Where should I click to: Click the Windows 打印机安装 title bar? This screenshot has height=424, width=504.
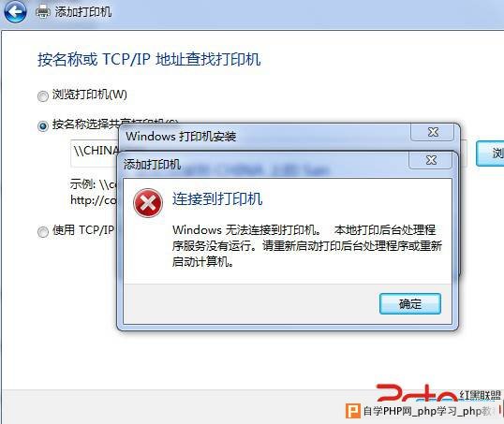[263, 137]
